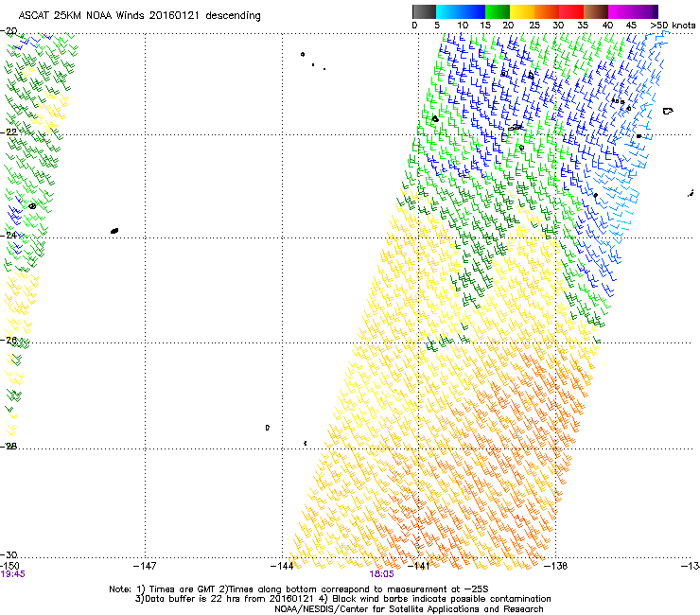The height and width of the screenshot is (615, 700).
Task: Click the brown 35-40 knots legend band
Action: (x=596, y=11)
